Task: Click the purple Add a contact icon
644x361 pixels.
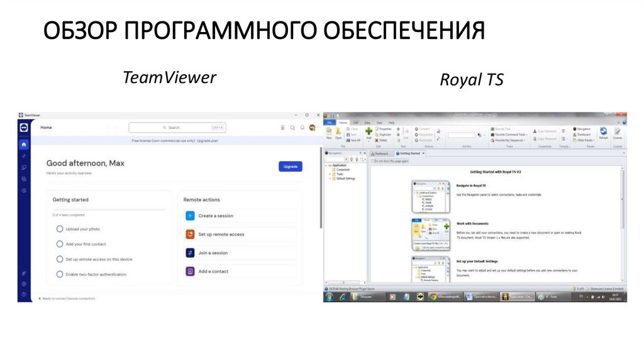Action: tap(190, 271)
